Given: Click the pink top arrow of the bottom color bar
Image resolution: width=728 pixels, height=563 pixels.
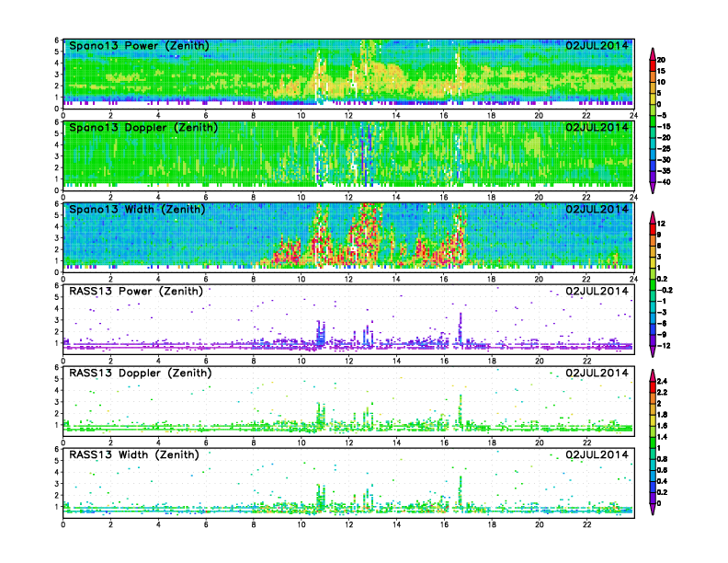Looking at the screenshot, I should [x=653, y=375].
